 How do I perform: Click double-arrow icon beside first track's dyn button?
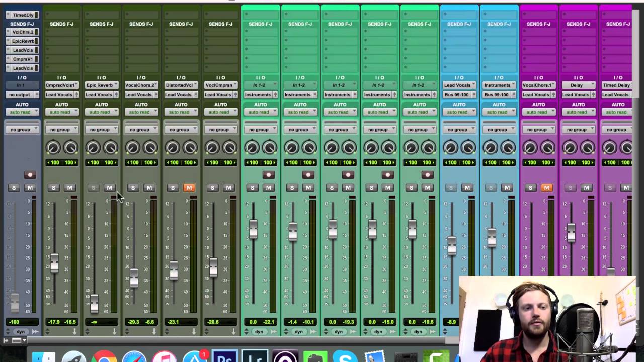pyautogui.click(x=35, y=332)
